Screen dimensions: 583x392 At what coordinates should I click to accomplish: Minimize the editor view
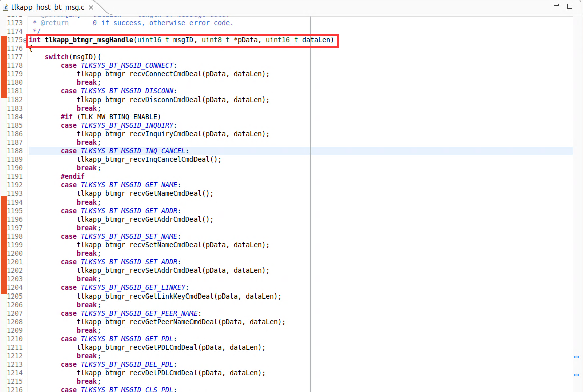tap(556, 5)
